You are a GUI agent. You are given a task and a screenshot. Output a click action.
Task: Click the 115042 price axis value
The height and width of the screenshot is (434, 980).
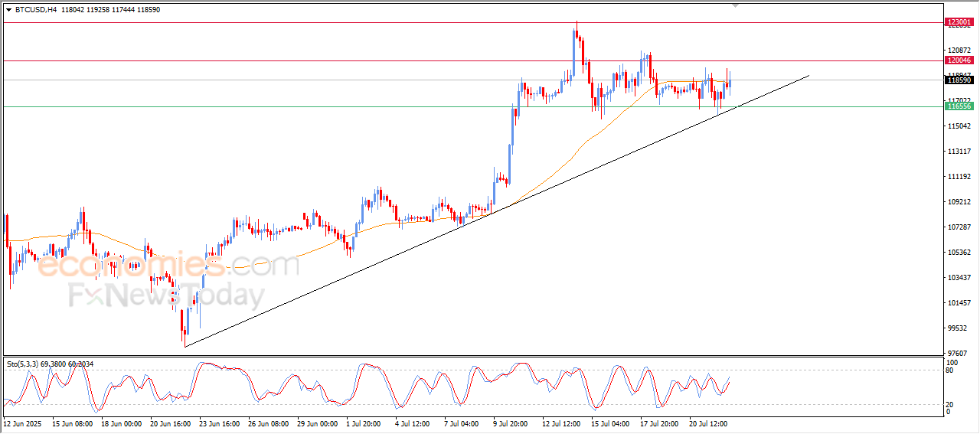[959, 126]
